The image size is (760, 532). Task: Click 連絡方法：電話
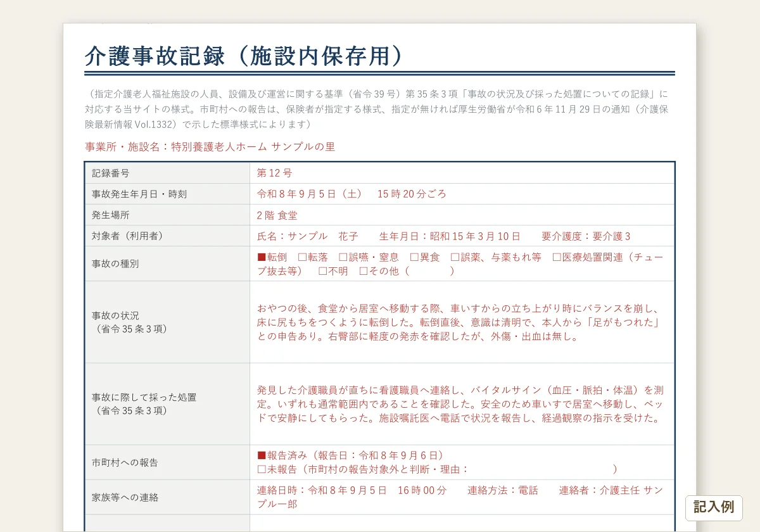click(x=503, y=490)
